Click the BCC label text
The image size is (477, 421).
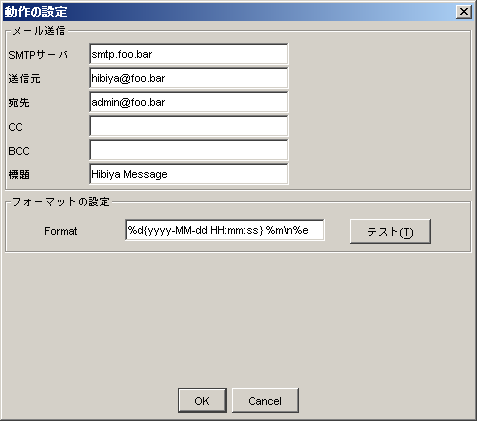tap(19, 151)
